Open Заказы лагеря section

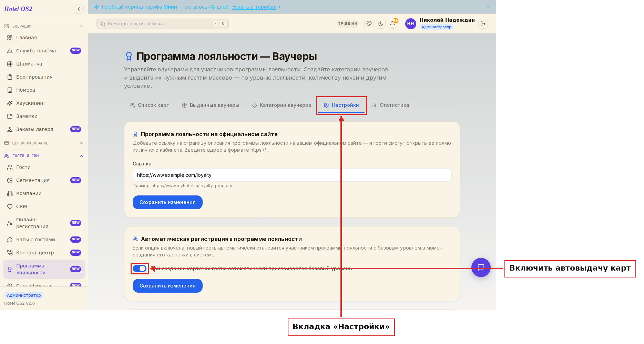click(x=44, y=129)
